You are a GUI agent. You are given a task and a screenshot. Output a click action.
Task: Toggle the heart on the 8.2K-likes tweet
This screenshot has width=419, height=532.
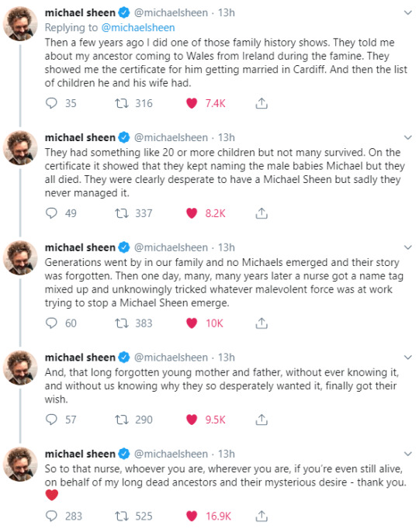[x=192, y=213]
